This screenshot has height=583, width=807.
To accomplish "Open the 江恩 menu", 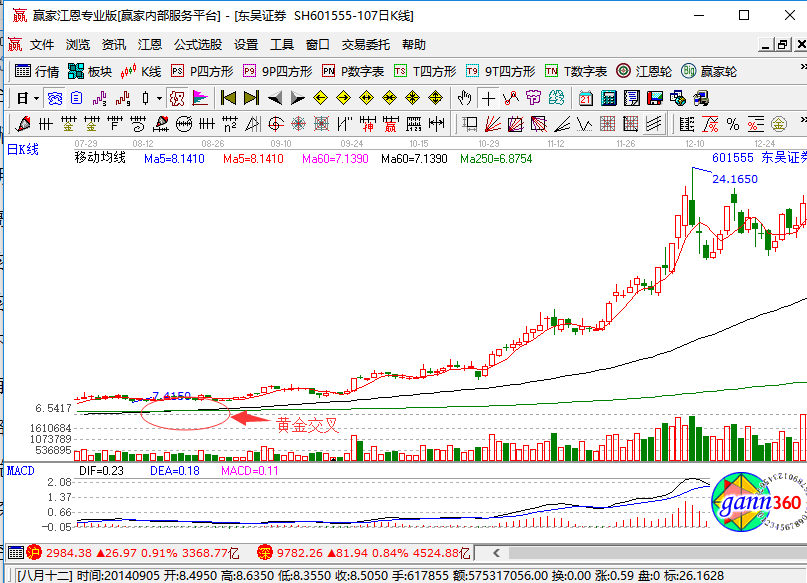I will tap(150, 45).
